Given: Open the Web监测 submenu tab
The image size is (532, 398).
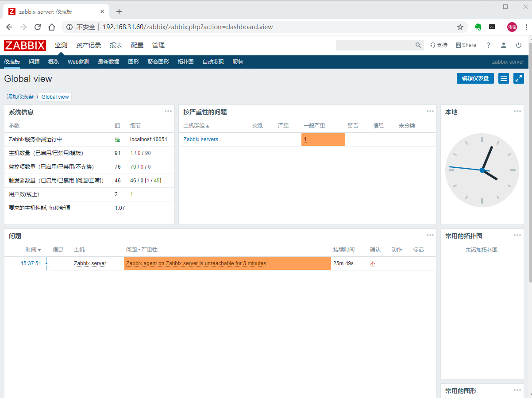Looking at the screenshot, I should click(78, 62).
